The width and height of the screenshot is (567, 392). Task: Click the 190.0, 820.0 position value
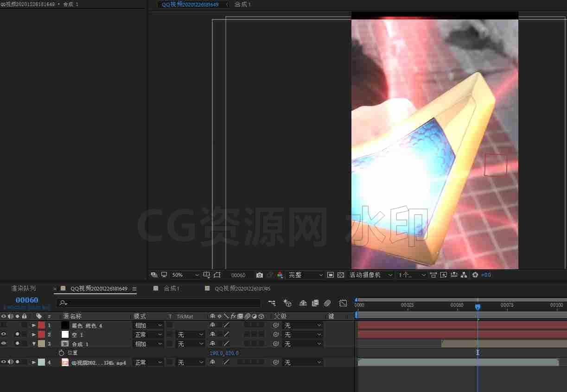224,353
